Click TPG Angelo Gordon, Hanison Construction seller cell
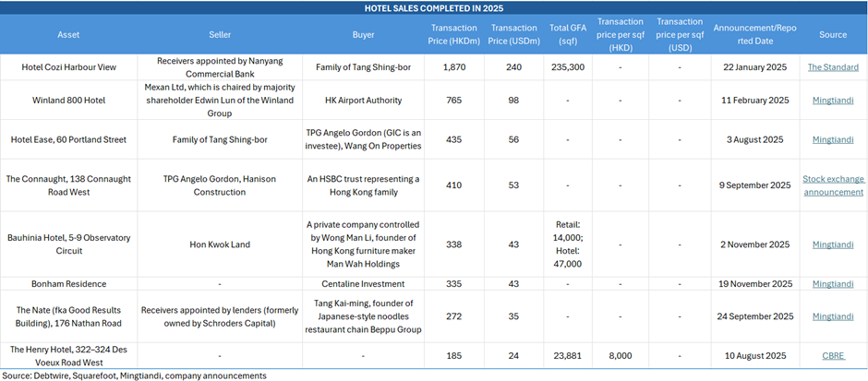868x381 pixels. point(220,185)
